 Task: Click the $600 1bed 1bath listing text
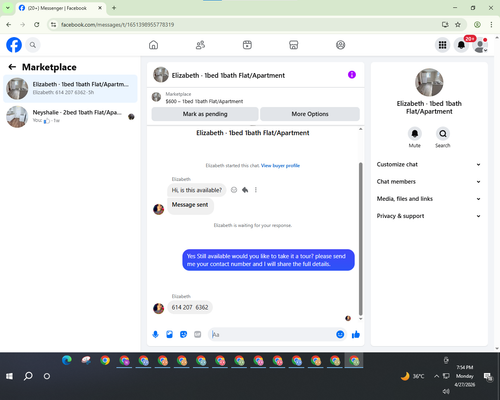tap(204, 101)
